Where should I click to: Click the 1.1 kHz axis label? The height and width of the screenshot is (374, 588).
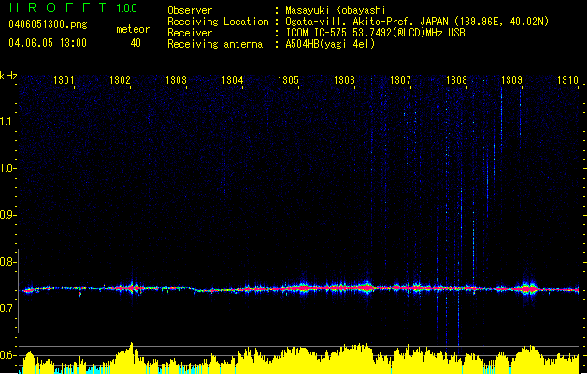tap(7, 122)
